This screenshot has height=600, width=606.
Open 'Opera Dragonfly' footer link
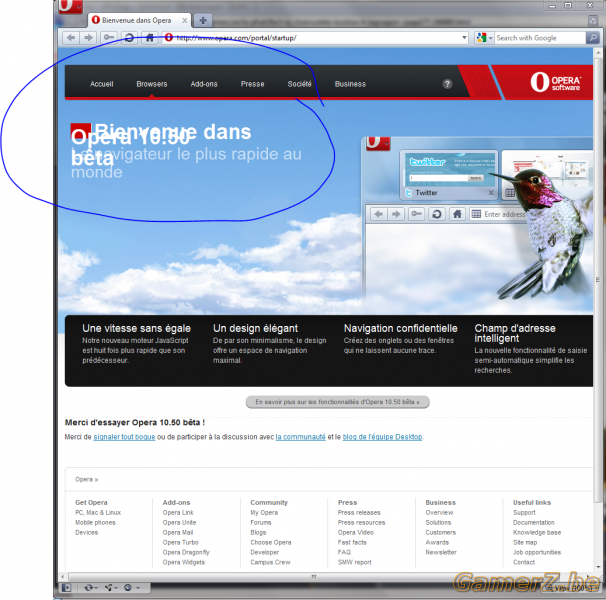[186, 552]
